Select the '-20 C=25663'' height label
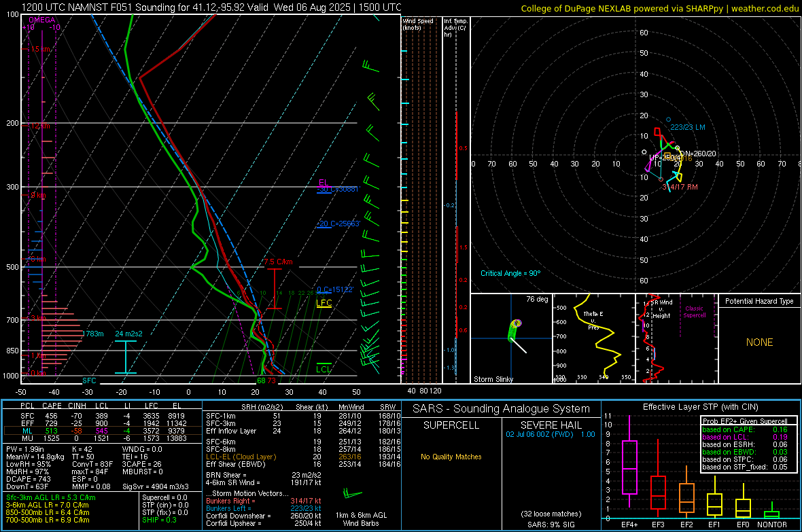802x532 pixels. (x=338, y=224)
